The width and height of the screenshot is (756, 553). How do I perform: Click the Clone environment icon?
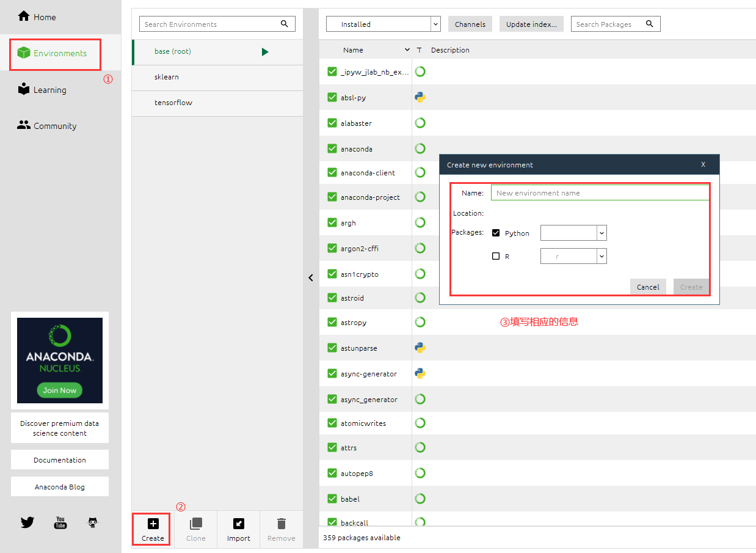[x=196, y=524]
